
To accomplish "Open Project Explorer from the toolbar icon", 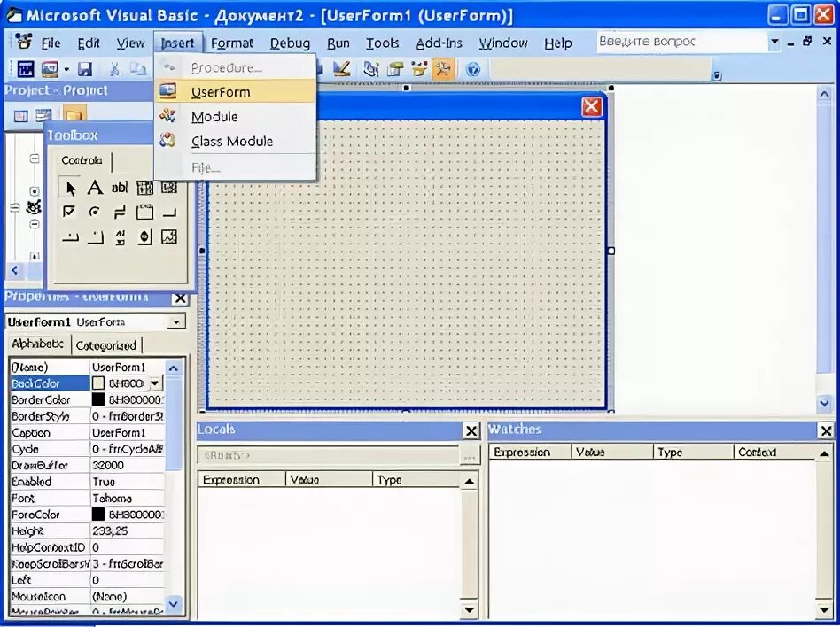I will click(370, 69).
